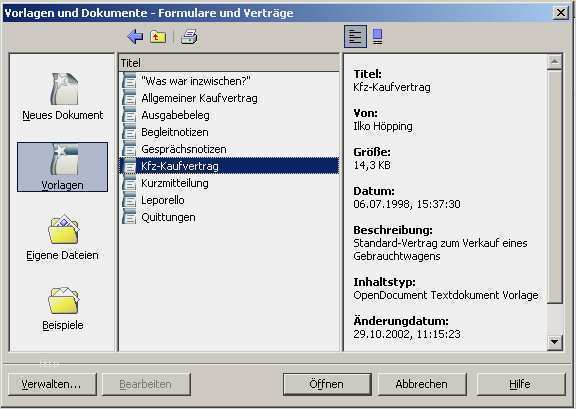This screenshot has height=409, width=576.
Task: Click the blue Back arrow icon
Action: [x=135, y=37]
